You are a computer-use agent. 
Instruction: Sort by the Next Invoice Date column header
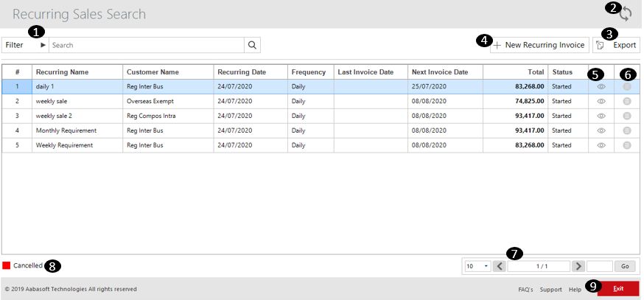[445, 72]
